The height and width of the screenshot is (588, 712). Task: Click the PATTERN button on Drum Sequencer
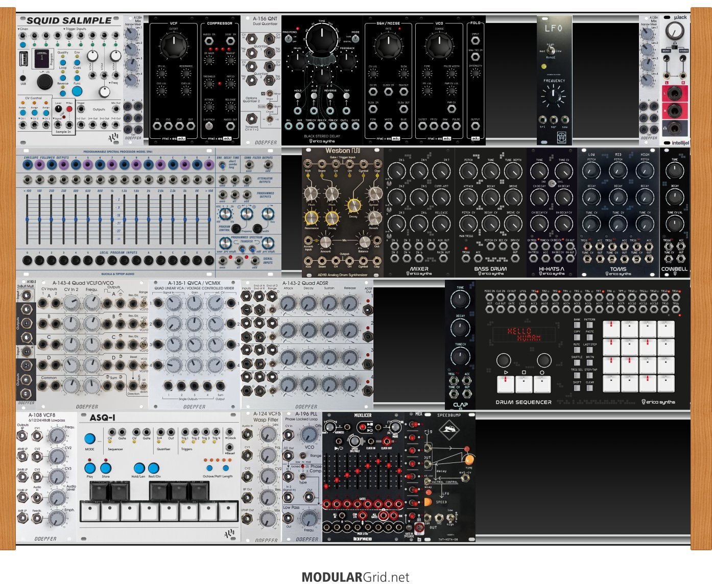point(589,325)
